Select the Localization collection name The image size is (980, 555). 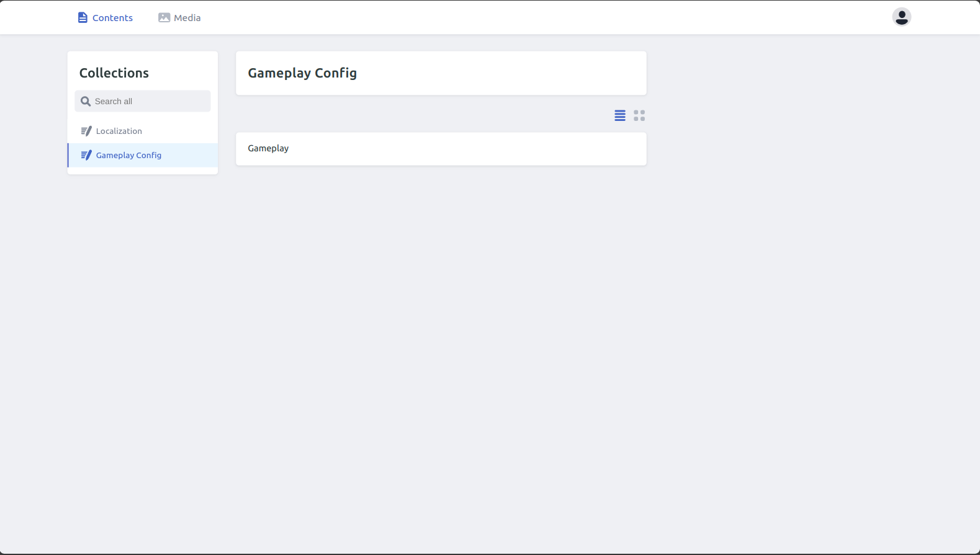119,131
